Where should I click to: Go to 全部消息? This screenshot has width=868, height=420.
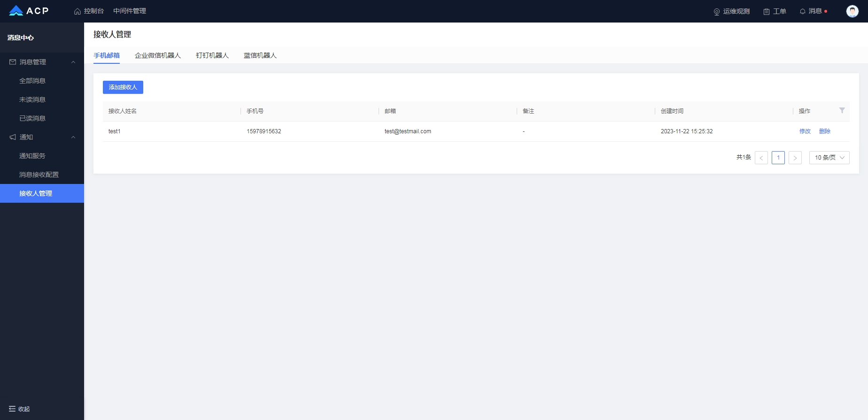[32, 81]
